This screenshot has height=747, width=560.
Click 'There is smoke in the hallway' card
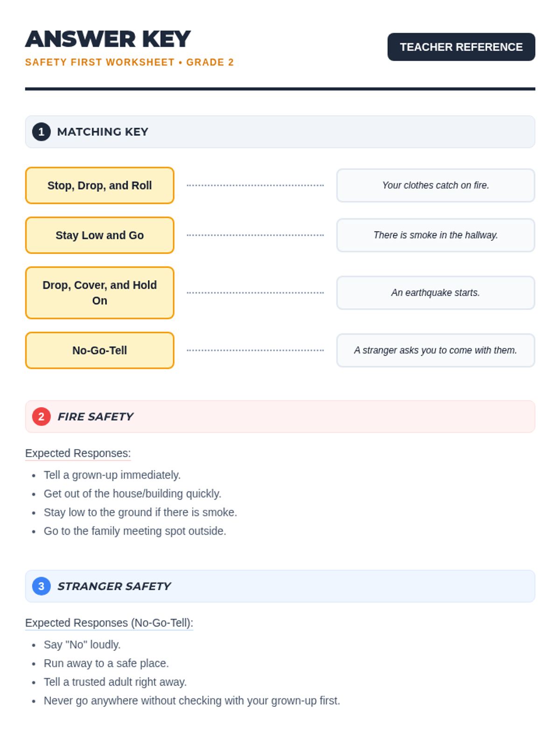[435, 235]
